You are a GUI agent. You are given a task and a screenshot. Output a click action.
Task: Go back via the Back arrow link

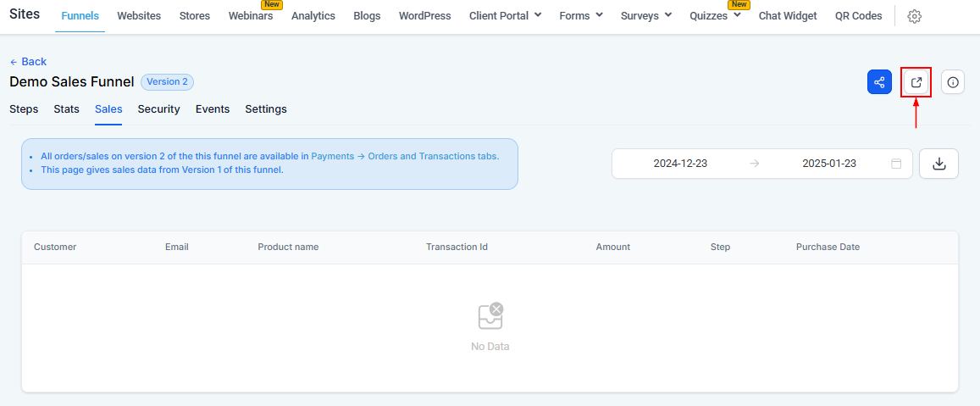pyautogui.click(x=28, y=61)
